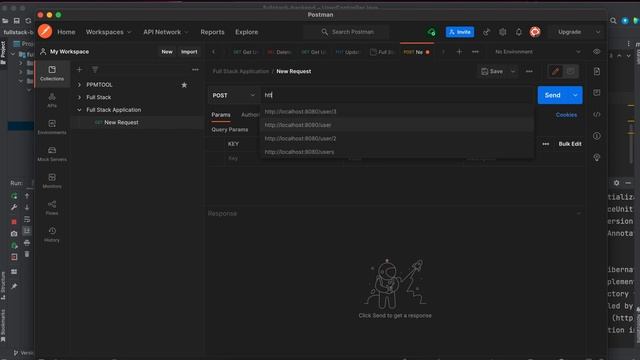Open the POST method dropdown
The height and width of the screenshot is (360, 640).
233,95
